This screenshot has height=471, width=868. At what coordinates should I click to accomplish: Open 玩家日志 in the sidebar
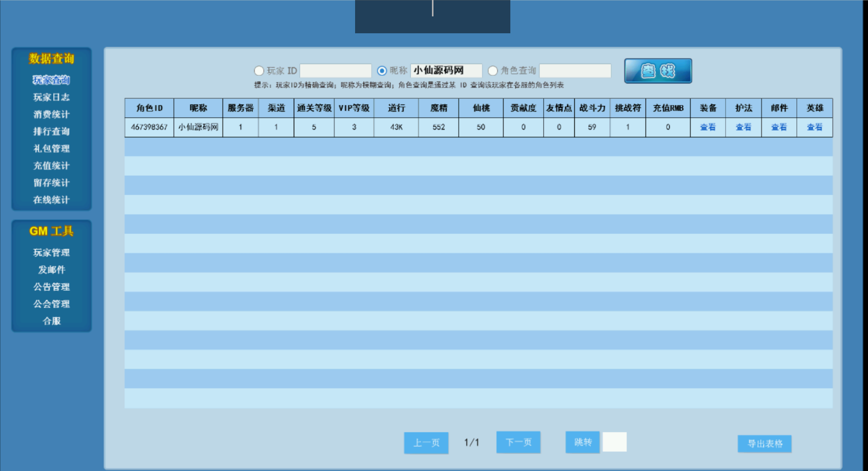[51, 97]
